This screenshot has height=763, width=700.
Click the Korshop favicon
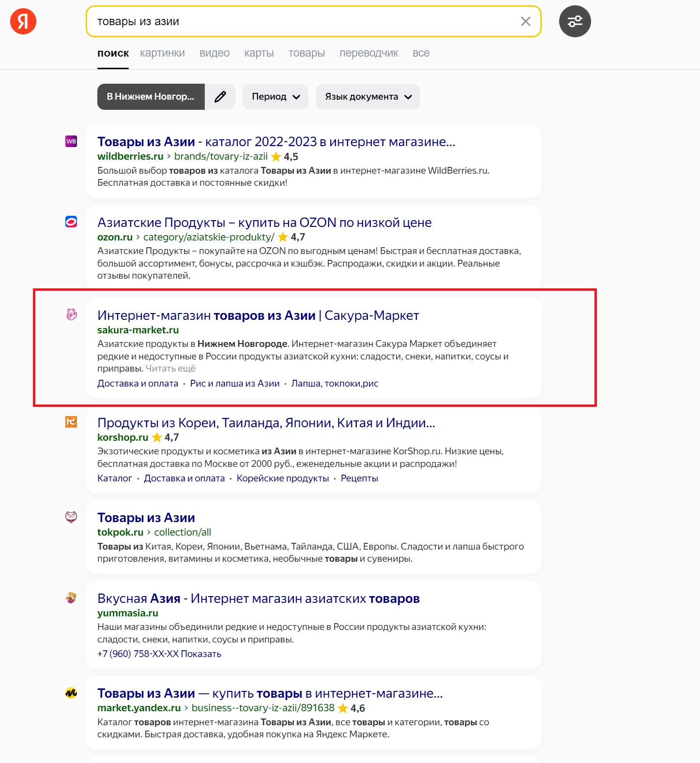coord(71,422)
